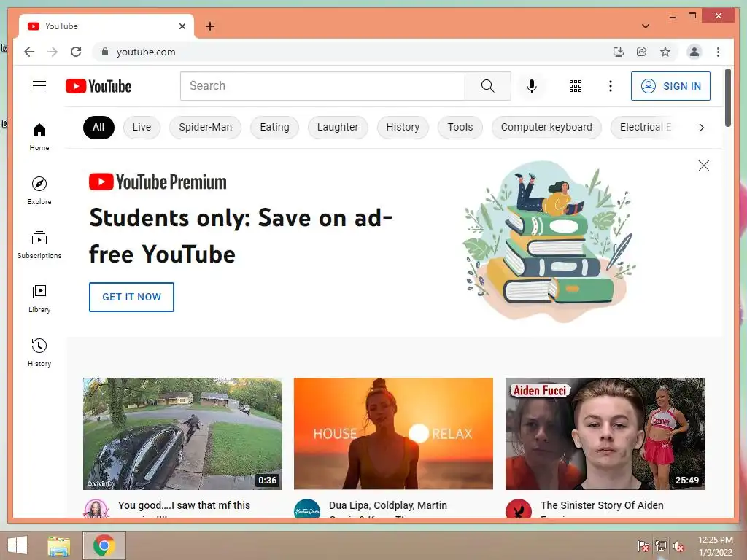747x560 pixels.
Task: Open channel avatar of Dua Lipa video
Action: click(307, 509)
